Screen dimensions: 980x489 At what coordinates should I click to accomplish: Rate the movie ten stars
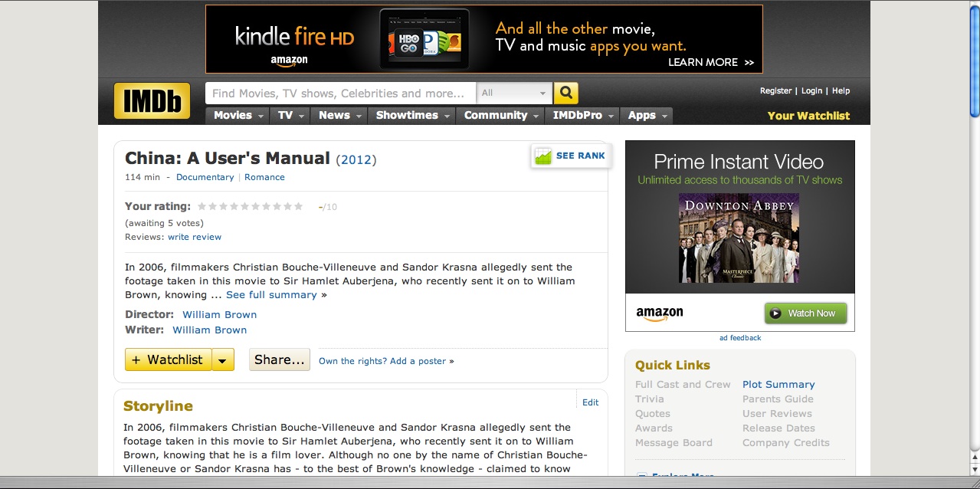tap(299, 206)
